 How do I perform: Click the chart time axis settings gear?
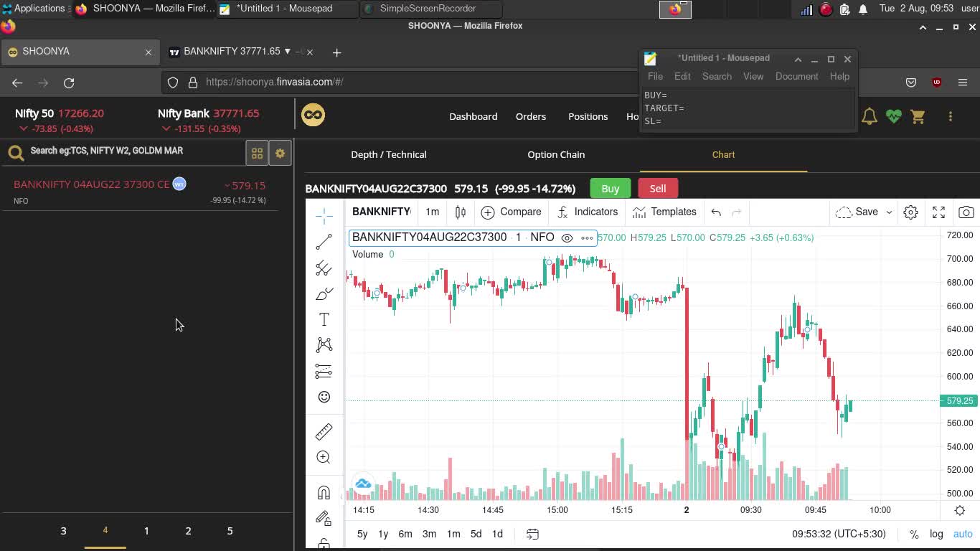(960, 510)
